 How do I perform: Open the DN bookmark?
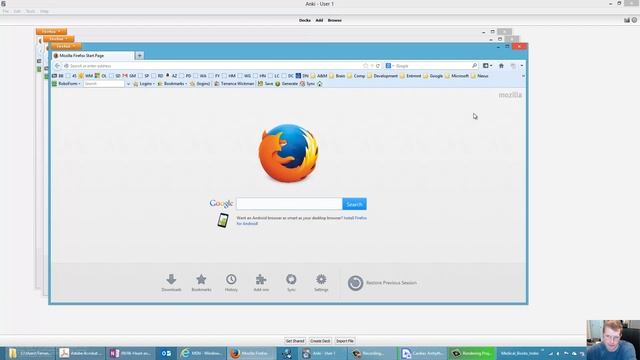(302, 76)
